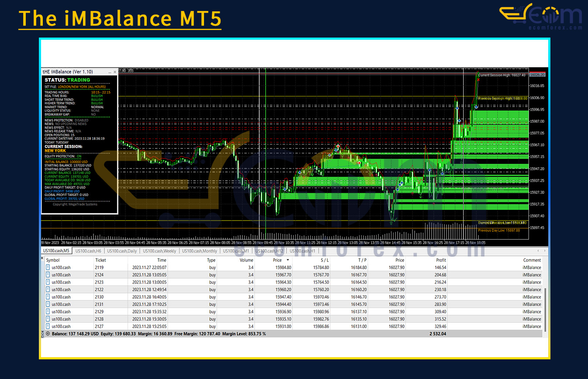Sort trades by the Ticket column header
Screen dimensions: 588x379
point(100,260)
